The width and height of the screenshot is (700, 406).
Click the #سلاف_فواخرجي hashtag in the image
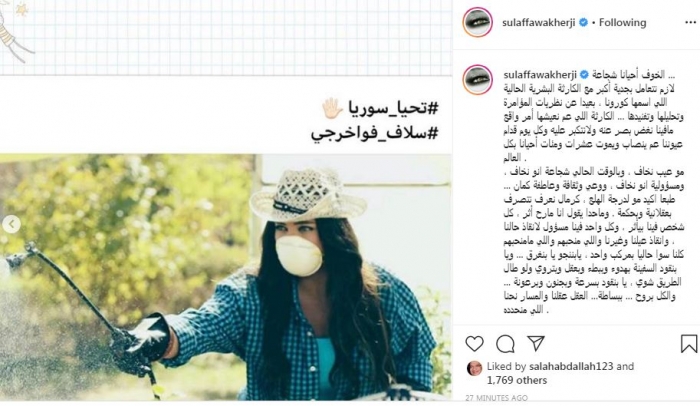coord(375,133)
